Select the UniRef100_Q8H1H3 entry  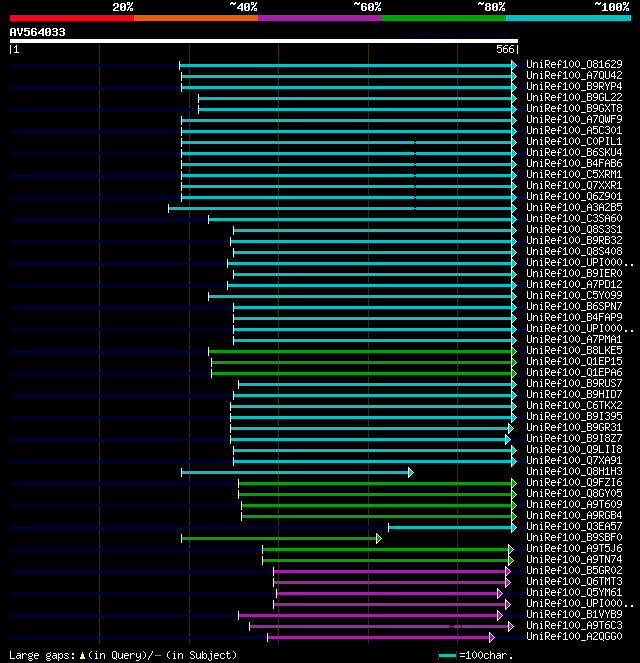pyautogui.click(x=574, y=471)
